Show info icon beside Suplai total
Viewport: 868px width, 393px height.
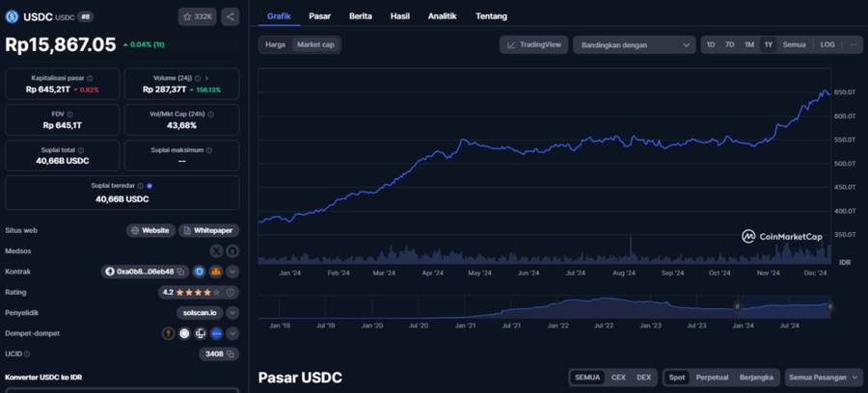[x=81, y=150]
